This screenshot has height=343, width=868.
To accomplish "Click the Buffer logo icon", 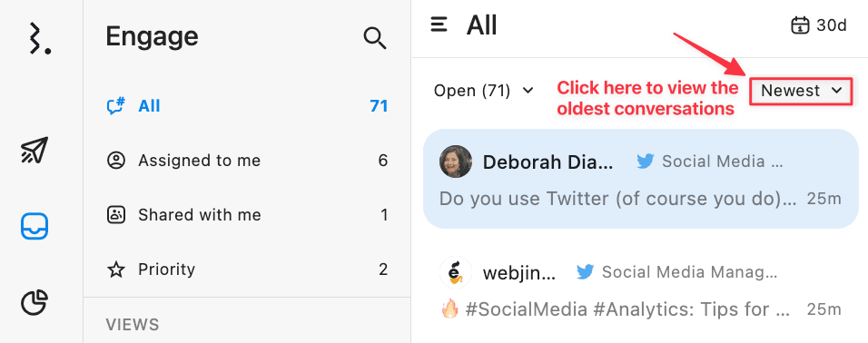I will pyautogui.click(x=40, y=38).
